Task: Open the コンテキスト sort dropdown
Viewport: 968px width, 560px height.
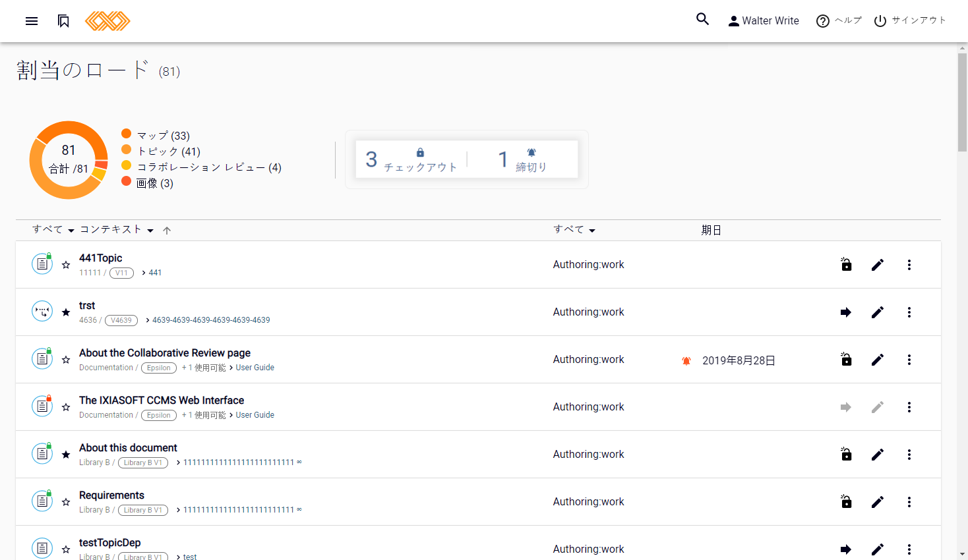Action: [x=117, y=230]
